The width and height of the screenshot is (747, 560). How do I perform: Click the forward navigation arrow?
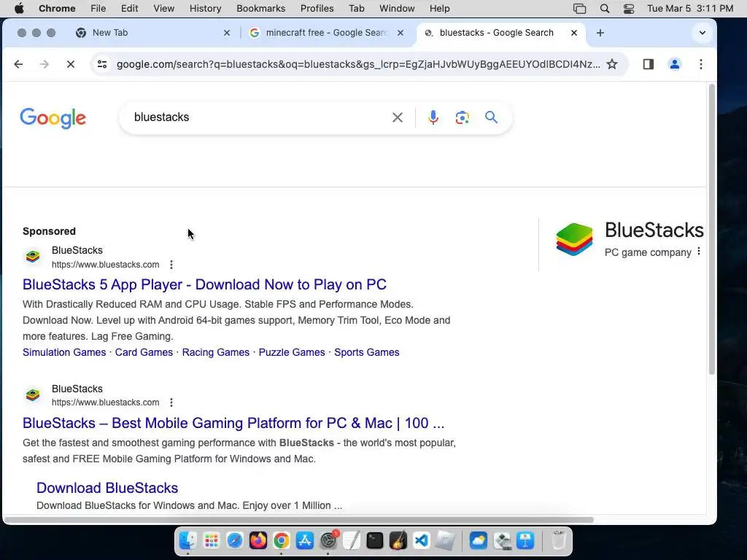[44, 64]
